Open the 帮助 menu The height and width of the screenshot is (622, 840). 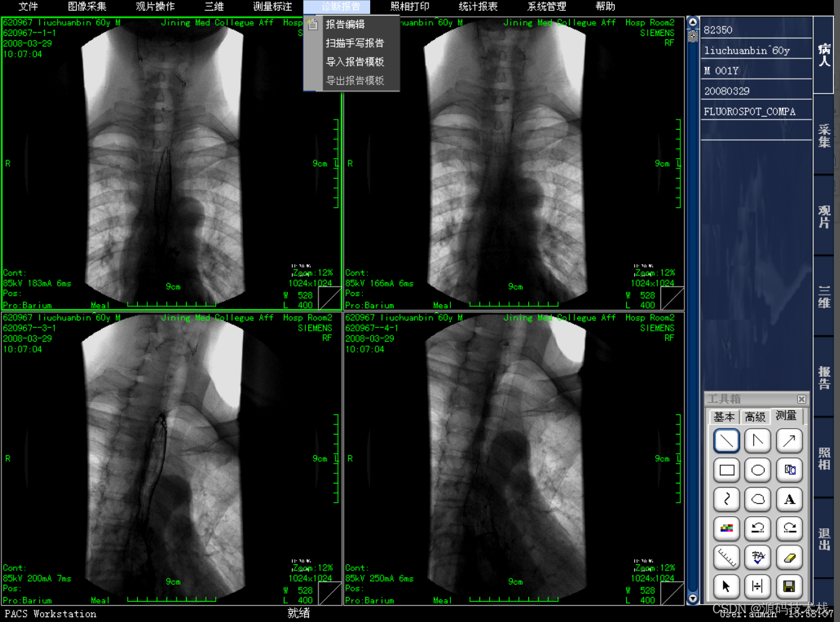click(605, 7)
